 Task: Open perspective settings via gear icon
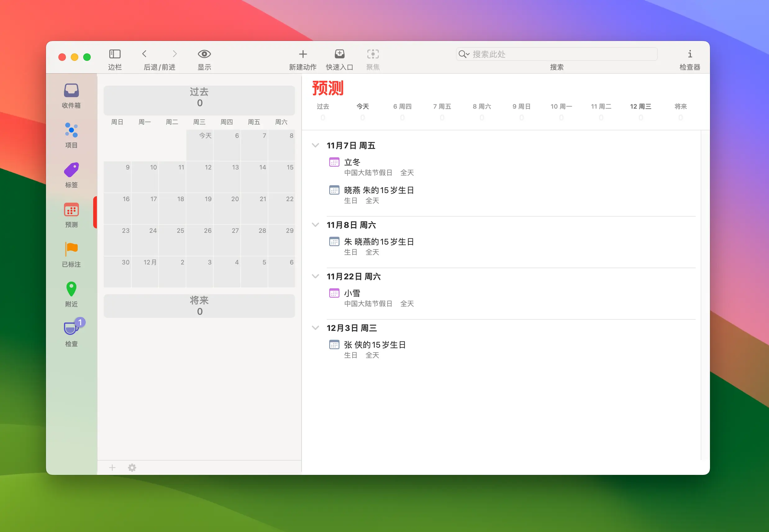(132, 467)
